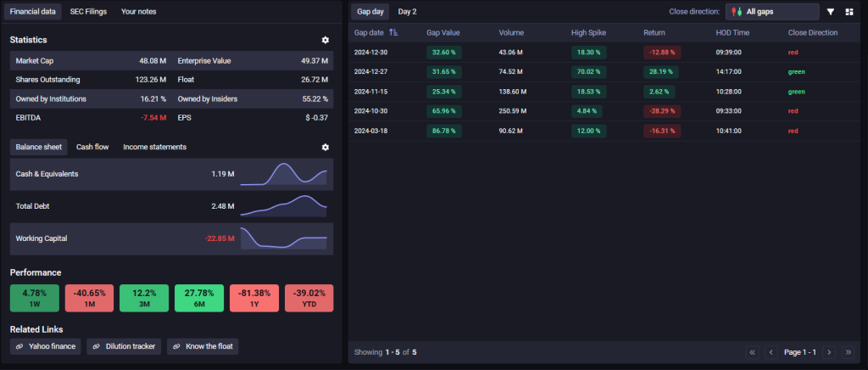This screenshot has width=868, height=370.
Task: Open Income statements tab
Action: 154,147
